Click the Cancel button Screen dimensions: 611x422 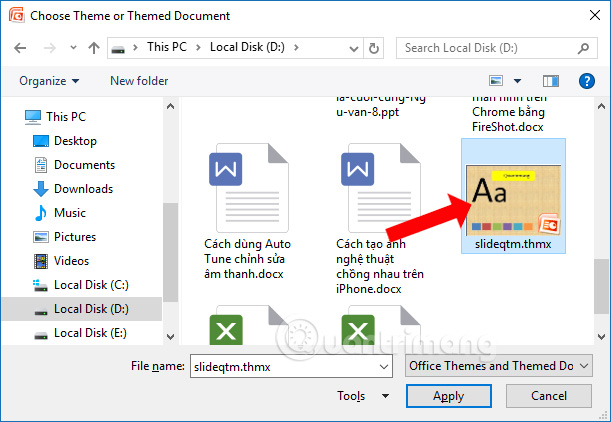point(549,396)
